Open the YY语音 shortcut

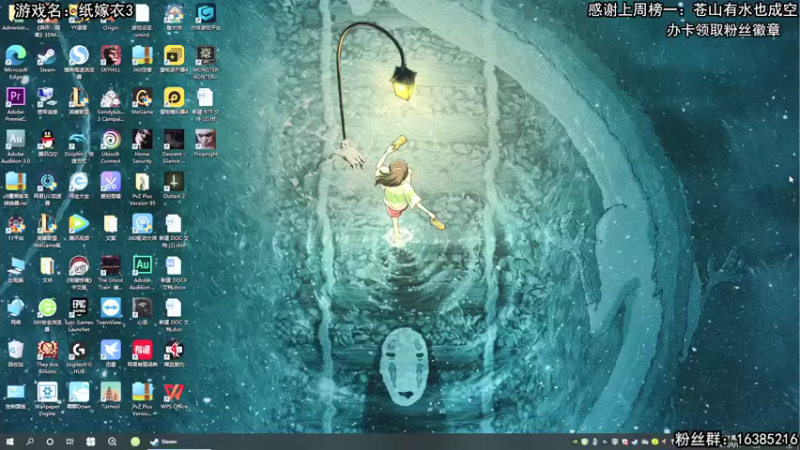[79, 16]
